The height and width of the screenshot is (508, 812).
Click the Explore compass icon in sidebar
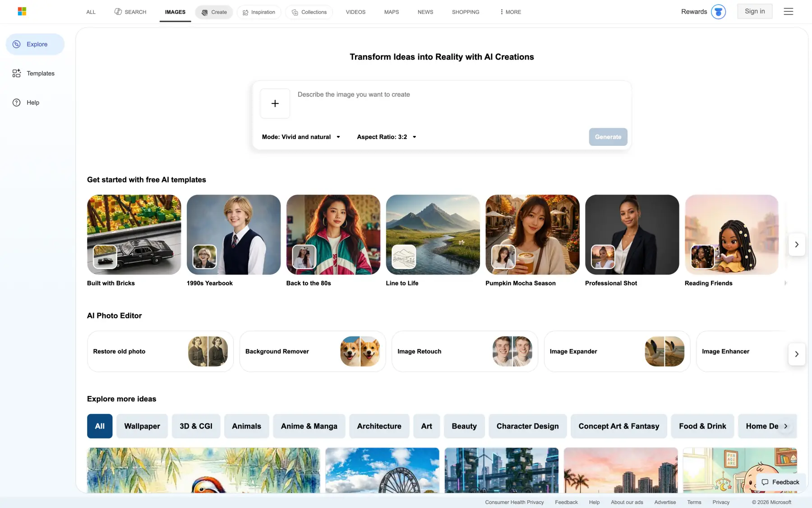17,44
